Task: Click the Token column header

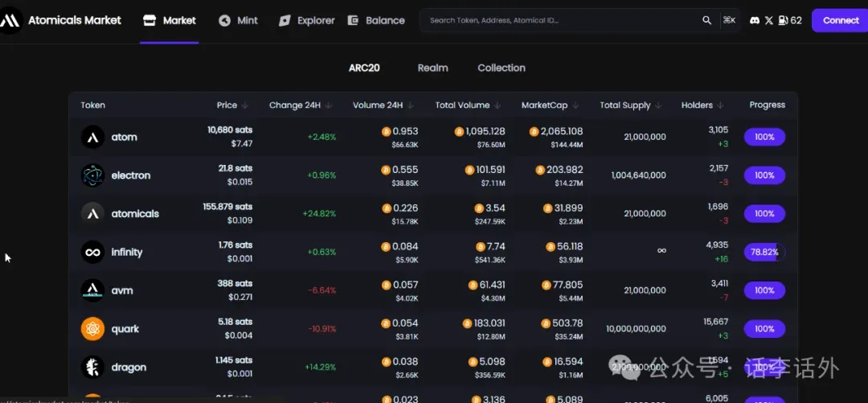Action: click(x=93, y=105)
